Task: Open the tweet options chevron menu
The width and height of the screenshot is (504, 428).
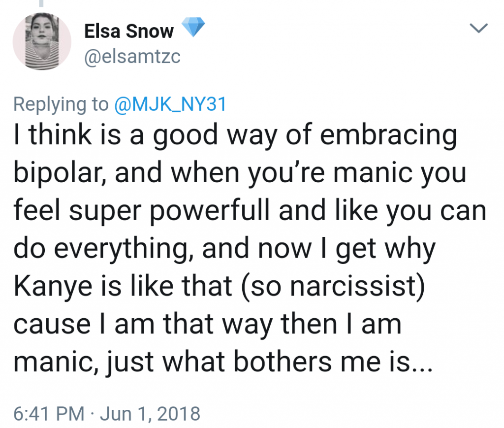Action: point(479,29)
